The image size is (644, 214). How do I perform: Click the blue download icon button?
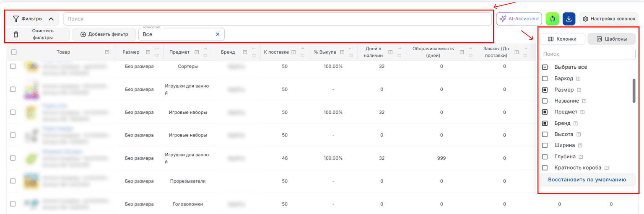(569, 19)
